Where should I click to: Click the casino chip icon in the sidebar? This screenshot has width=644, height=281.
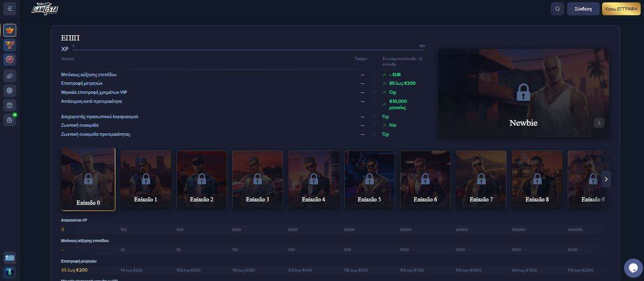10,90
